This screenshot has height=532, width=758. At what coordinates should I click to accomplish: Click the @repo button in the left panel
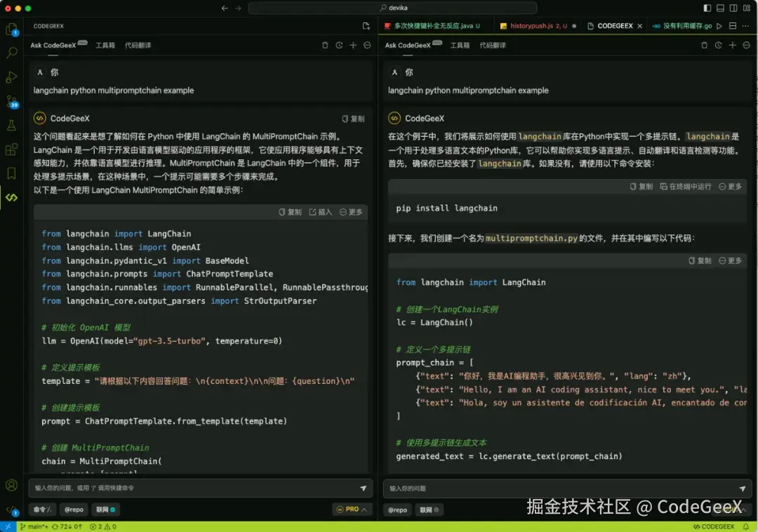click(74, 510)
